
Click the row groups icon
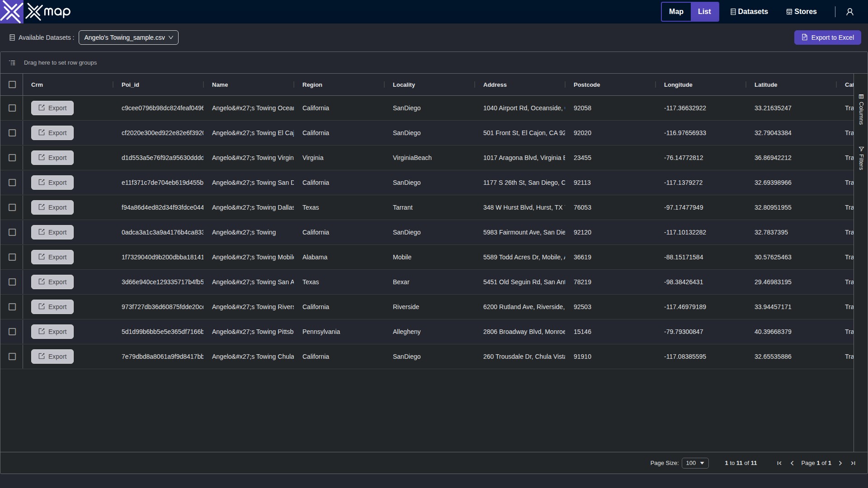click(x=12, y=62)
